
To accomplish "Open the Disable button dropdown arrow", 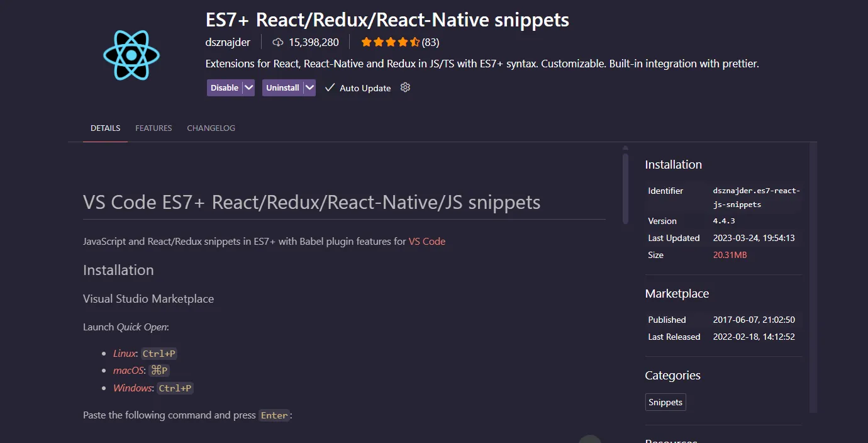I will point(248,87).
